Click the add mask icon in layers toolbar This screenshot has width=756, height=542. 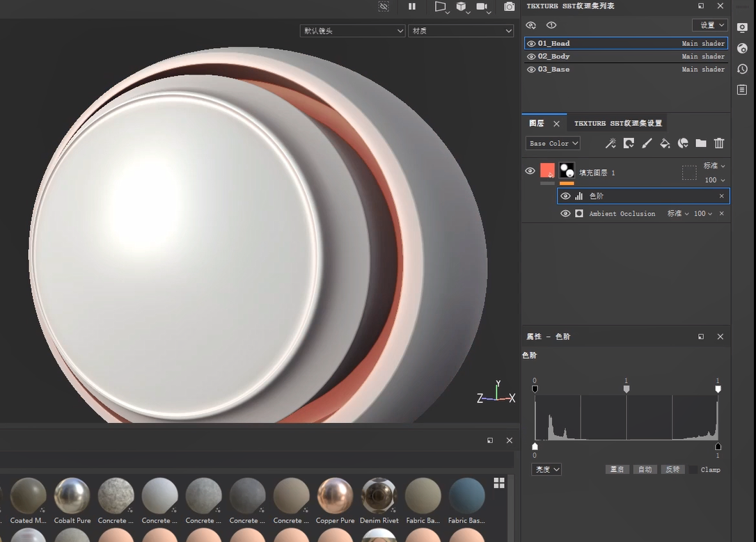pyautogui.click(x=629, y=143)
